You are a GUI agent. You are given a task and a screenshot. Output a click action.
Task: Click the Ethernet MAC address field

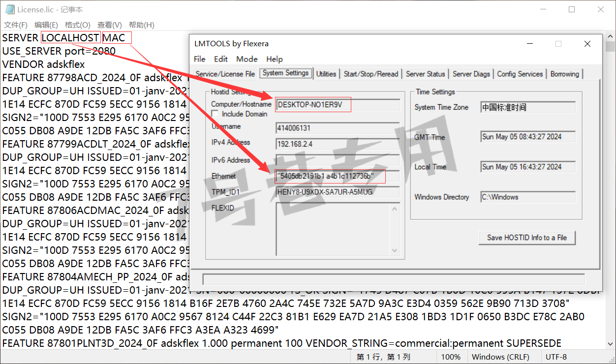(338, 176)
